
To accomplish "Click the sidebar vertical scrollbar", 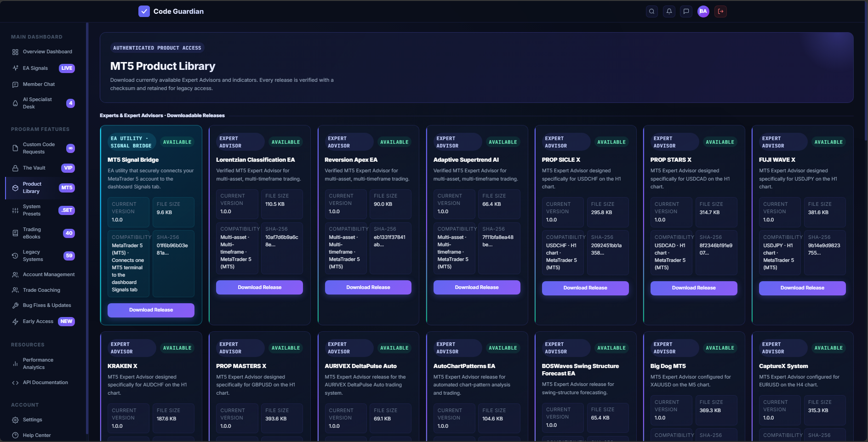I will [86, 227].
